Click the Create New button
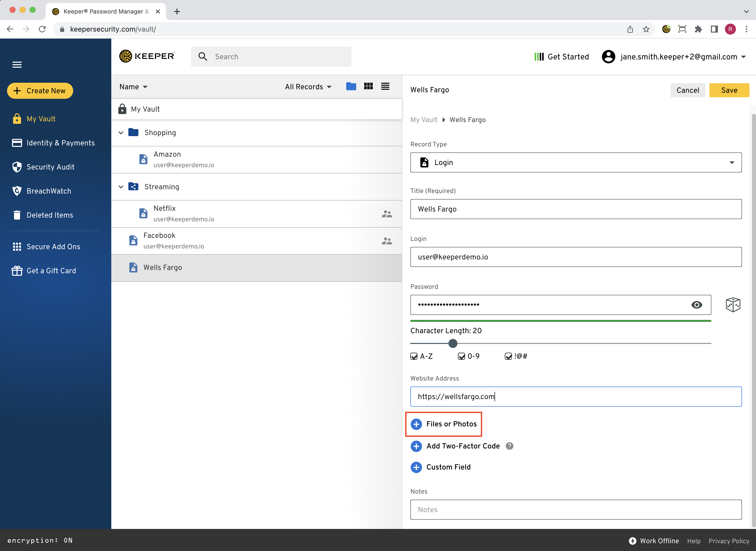This screenshot has width=756, height=551. (x=40, y=91)
